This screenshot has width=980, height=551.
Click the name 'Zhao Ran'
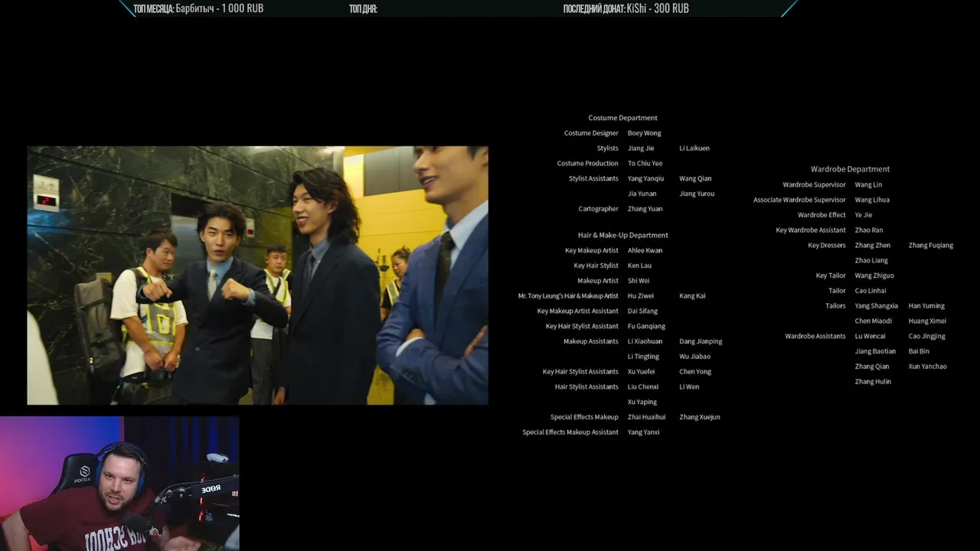869,230
